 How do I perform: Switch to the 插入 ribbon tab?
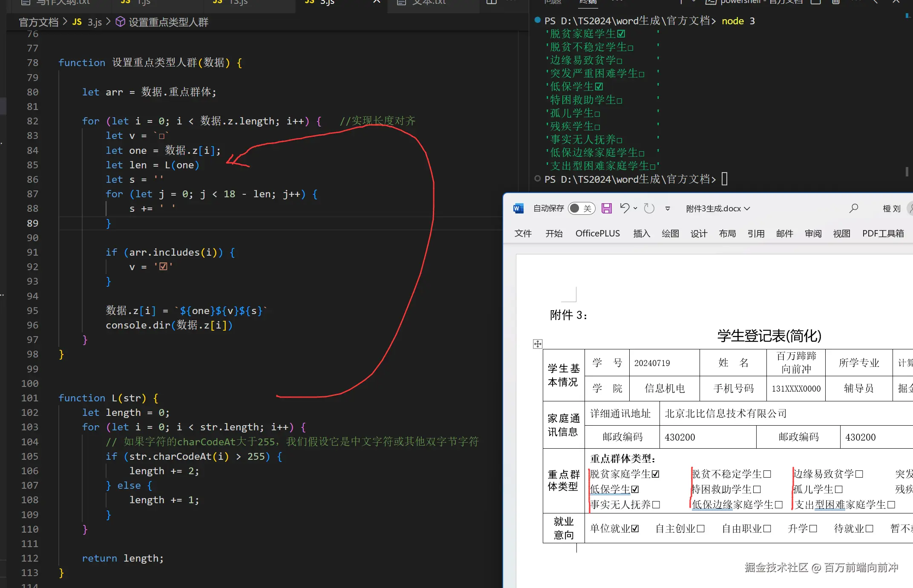(x=642, y=233)
